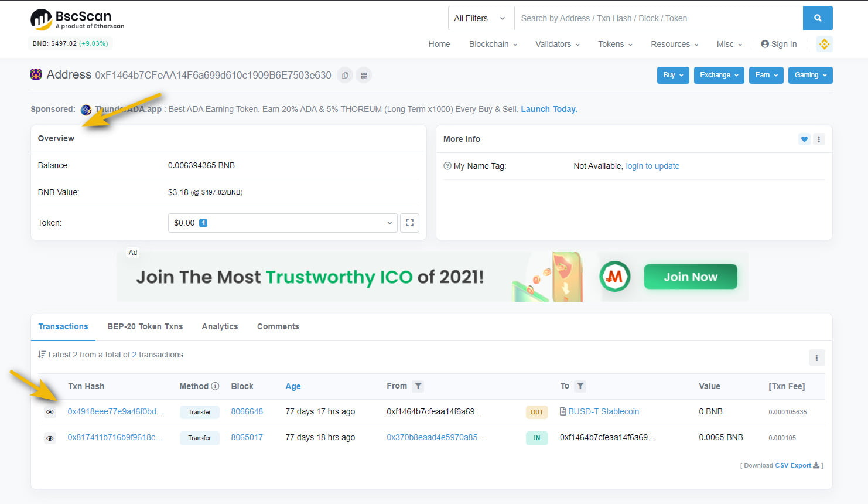Image resolution: width=868 pixels, height=504 pixels.
Task: Open transaction hash 0x4918eee77e9a46f0bd link
Action: point(116,411)
